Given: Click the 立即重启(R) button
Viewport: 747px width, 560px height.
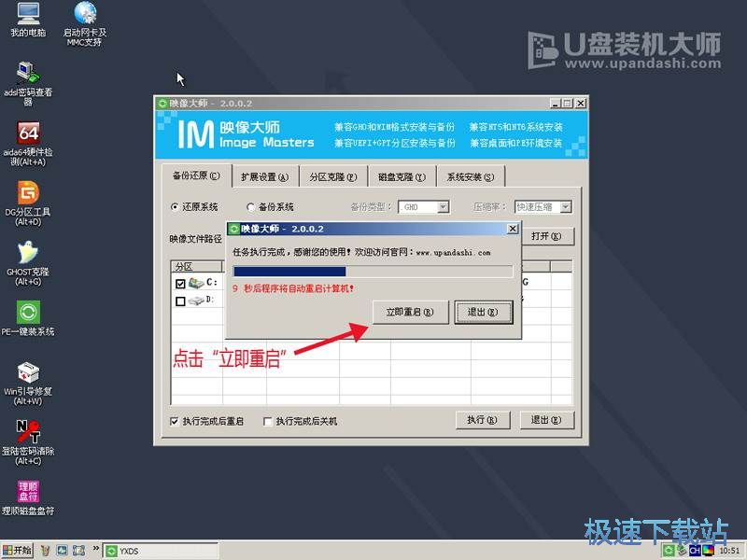Looking at the screenshot, I should point(410,313).
